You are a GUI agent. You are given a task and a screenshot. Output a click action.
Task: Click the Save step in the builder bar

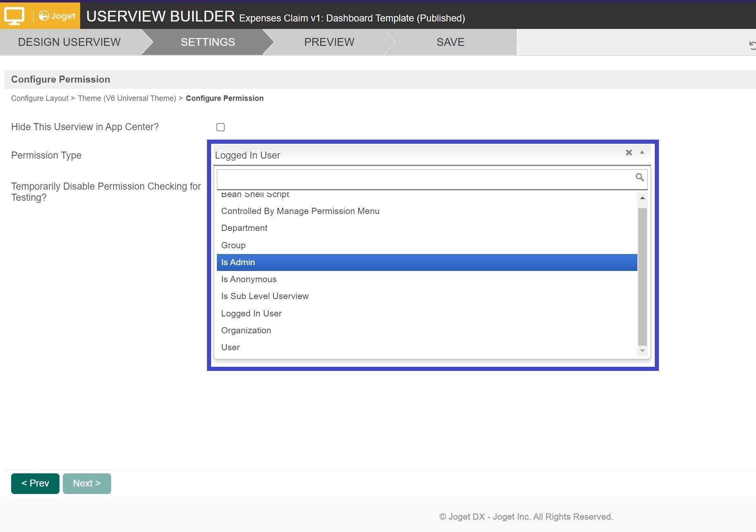(x=450, y=42)
